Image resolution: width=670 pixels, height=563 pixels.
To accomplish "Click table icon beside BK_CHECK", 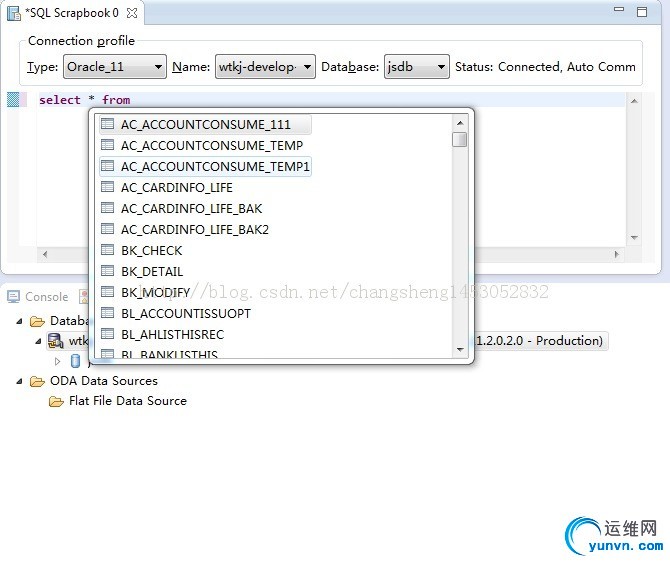I will [107, 249].
